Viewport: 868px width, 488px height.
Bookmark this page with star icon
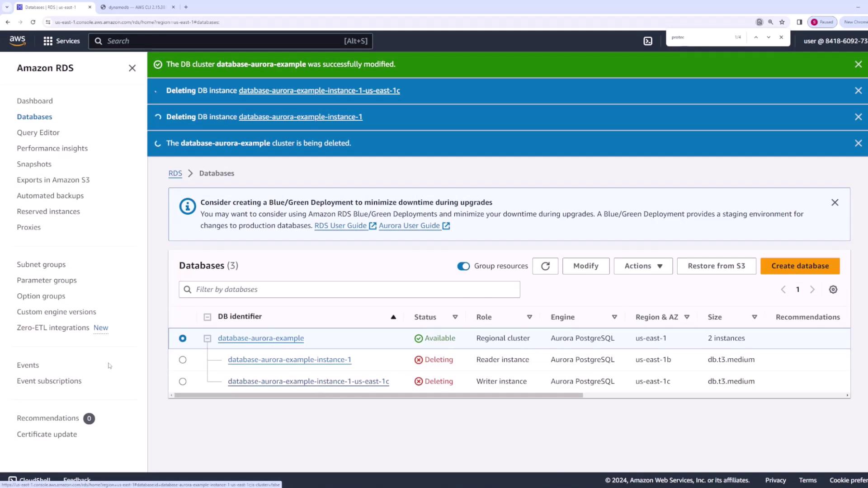click(782, 22)
